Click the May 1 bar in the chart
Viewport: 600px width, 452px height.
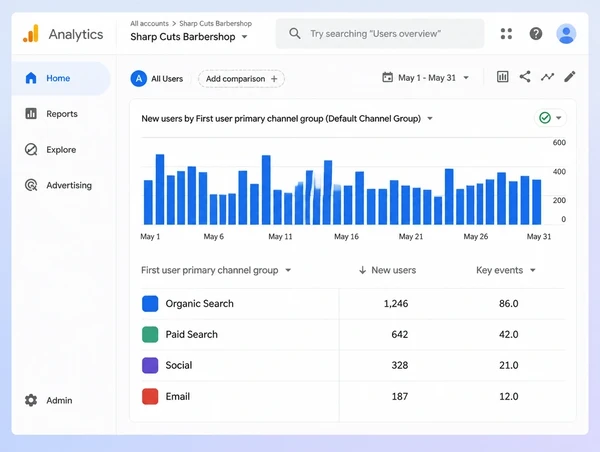tap(148, 202)
